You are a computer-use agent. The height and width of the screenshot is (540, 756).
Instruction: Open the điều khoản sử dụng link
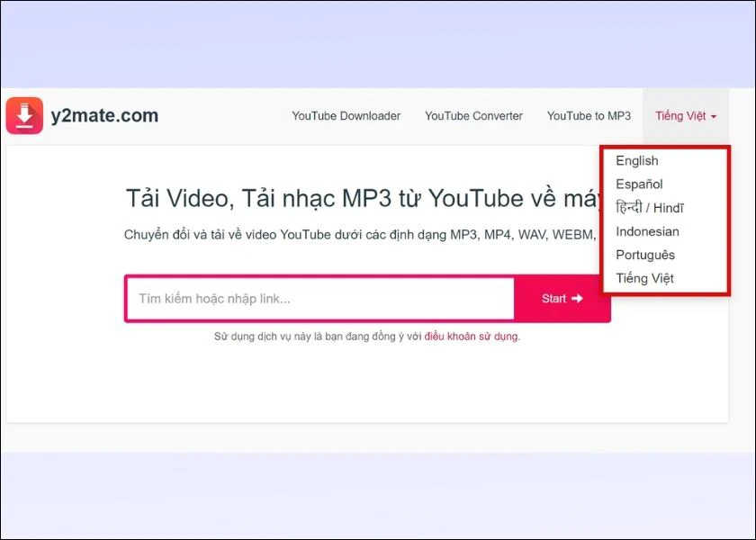(x=472, y=337)
